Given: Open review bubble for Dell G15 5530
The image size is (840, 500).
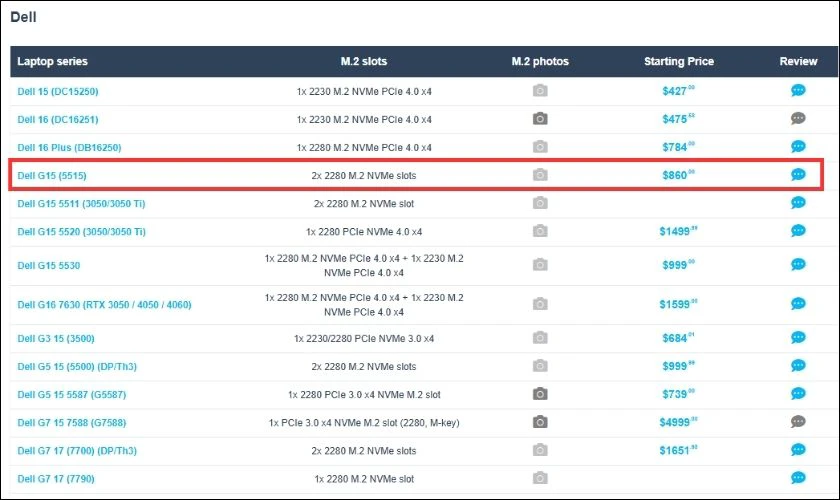Looking at the screenshot, I should (798, 265).
